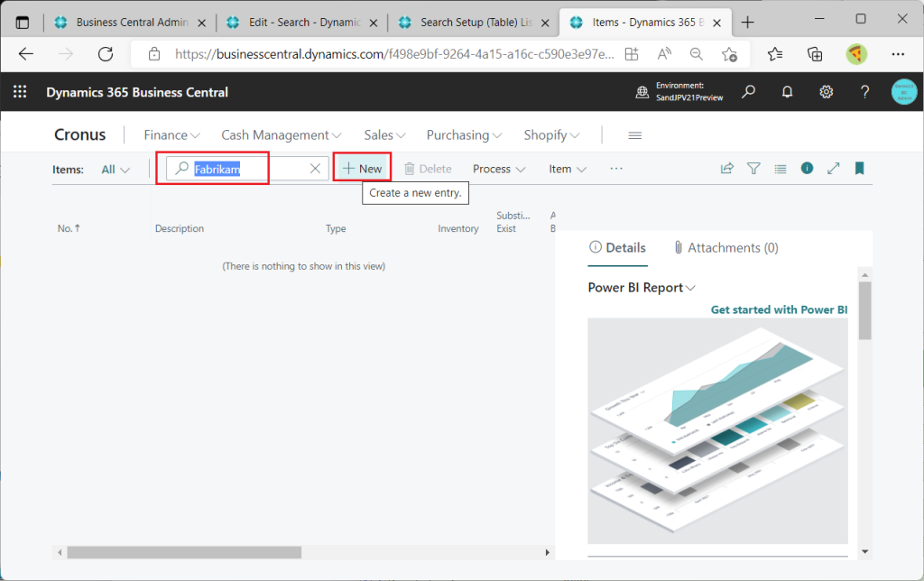Follow Get started with Power BI link
This screenshot has width=924, height=581.
tap(779, 309)
